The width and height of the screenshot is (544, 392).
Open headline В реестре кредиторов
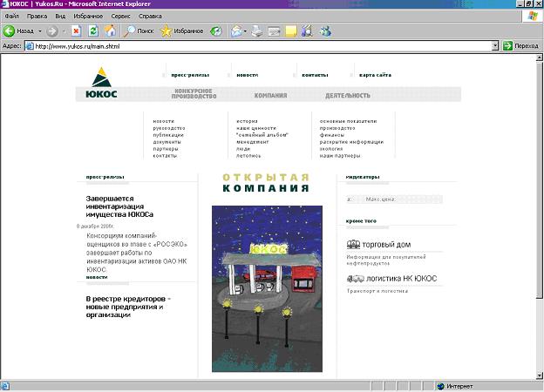[x=128, y=307]
